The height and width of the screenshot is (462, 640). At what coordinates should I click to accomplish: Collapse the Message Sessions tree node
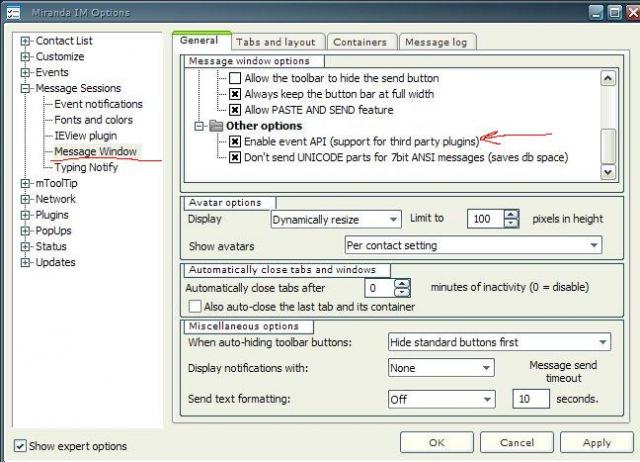(x=25, y=88)
